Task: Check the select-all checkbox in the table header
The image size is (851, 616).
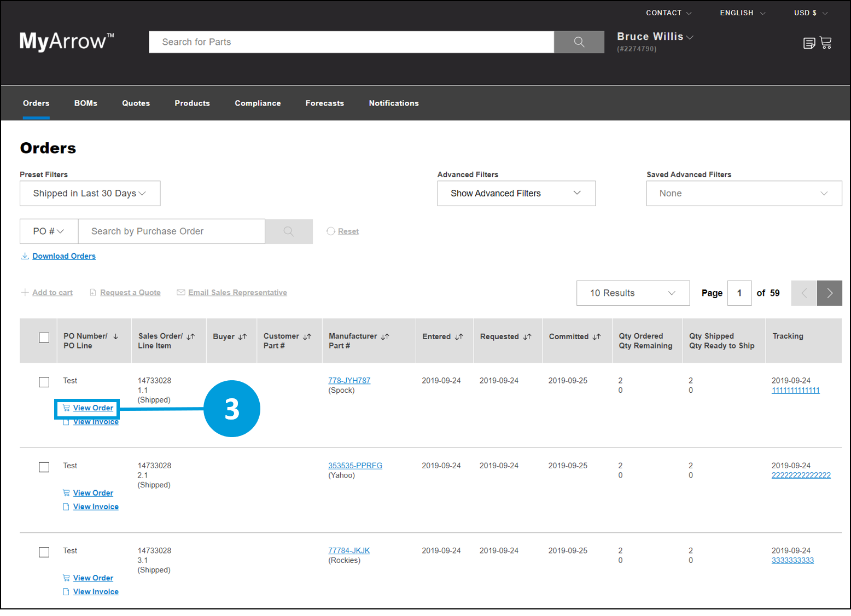Action: click(44, 338)
